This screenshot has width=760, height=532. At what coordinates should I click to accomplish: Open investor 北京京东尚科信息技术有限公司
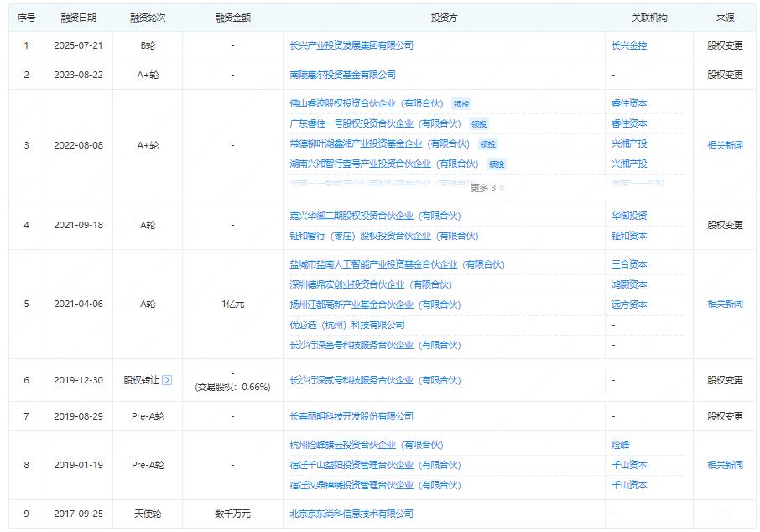pyautogui.click(x=351, y=514)
